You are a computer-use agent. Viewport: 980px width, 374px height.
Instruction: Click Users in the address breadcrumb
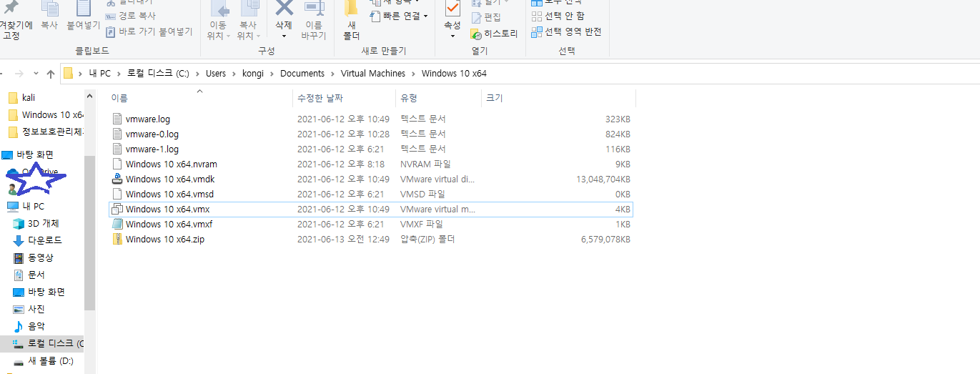tap(216, 73)
